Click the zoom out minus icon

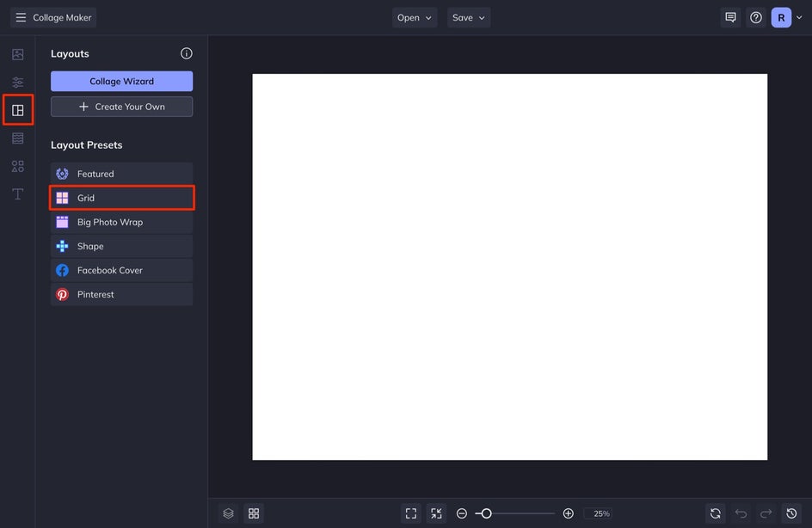(x=462, y=513)
